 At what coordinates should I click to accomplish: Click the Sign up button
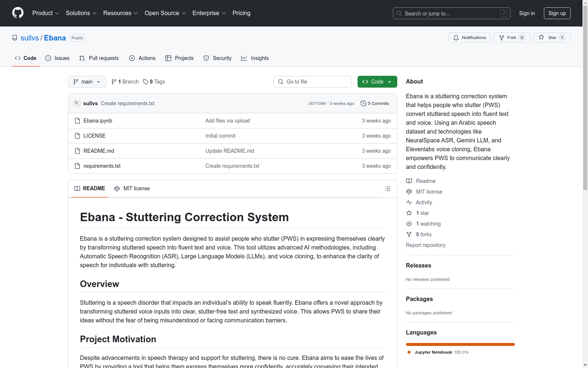[557, 13]
